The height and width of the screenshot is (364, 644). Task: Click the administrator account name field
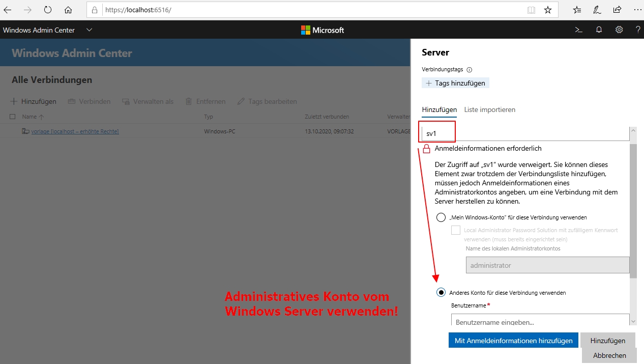tap(548, 265)
